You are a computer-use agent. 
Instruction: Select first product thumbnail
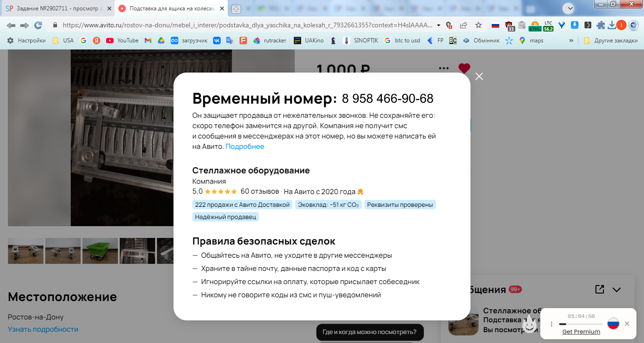click(x=25, y=251)
